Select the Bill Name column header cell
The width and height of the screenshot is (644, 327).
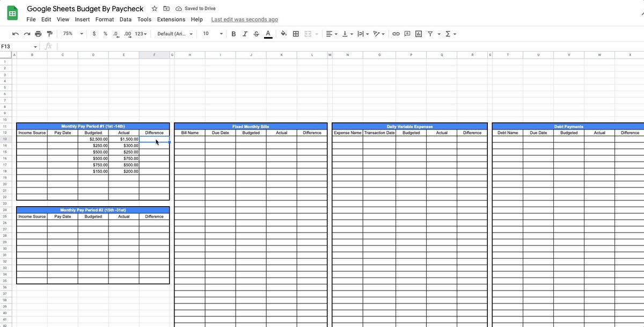click(189, 133)
